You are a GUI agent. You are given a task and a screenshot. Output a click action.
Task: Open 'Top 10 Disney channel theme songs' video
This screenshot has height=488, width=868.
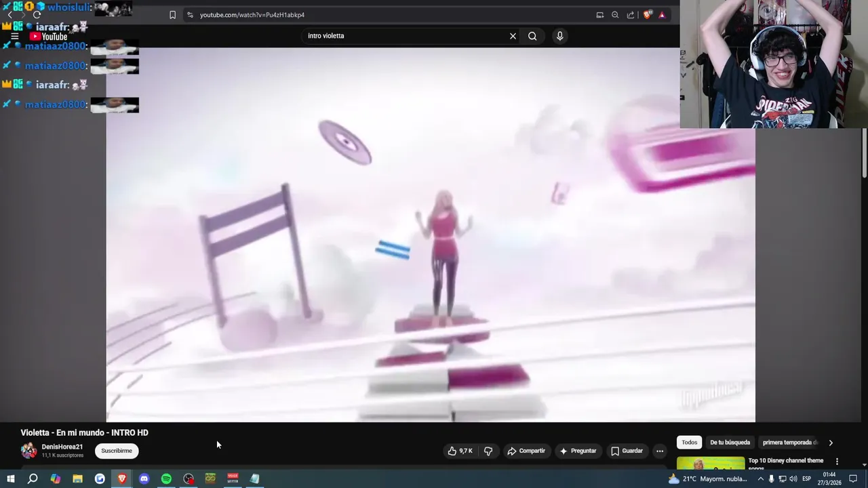tap(786, 464)
